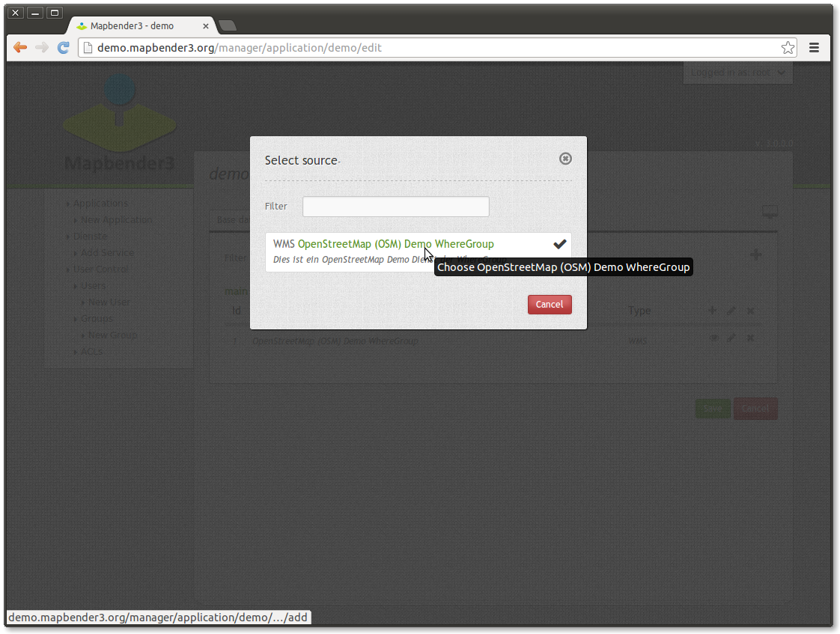Viewport: 840px width, 634px height.
Task: Open New Application in the sidebar
Action: point(116,219)
